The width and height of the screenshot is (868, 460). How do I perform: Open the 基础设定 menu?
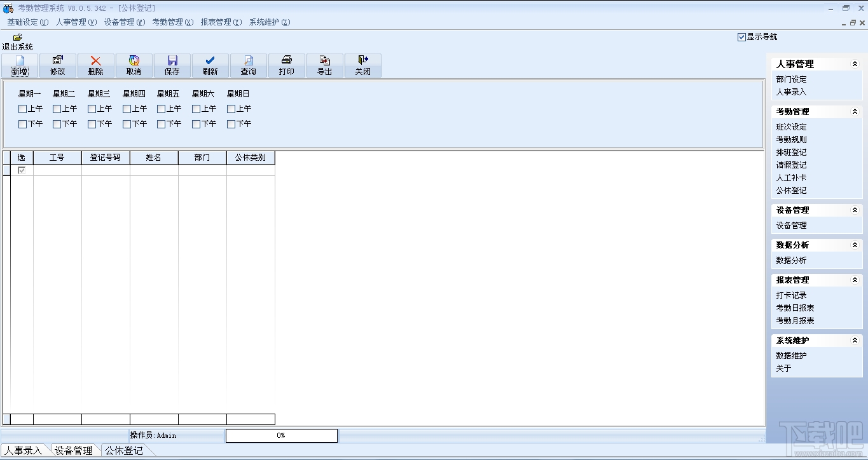pyautogui.click(x=28, y=22)
